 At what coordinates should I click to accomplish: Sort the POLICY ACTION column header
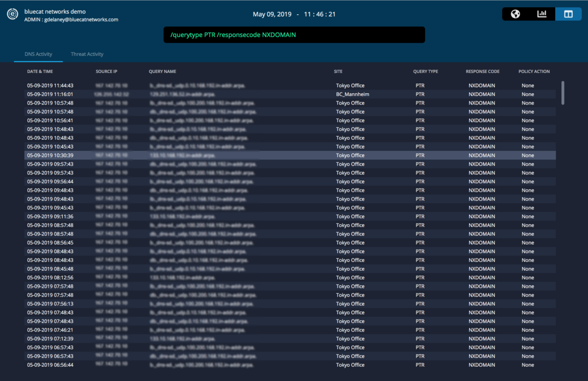[x=534, y=71]
